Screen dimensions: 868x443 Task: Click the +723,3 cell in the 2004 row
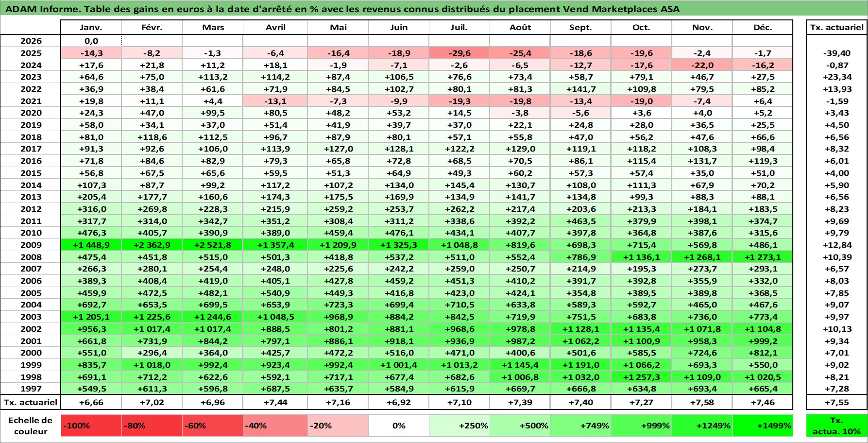click(x=338, y=305)
